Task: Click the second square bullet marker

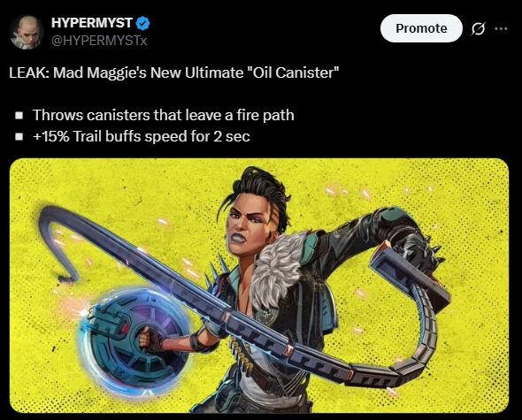Action: [19, 136]
